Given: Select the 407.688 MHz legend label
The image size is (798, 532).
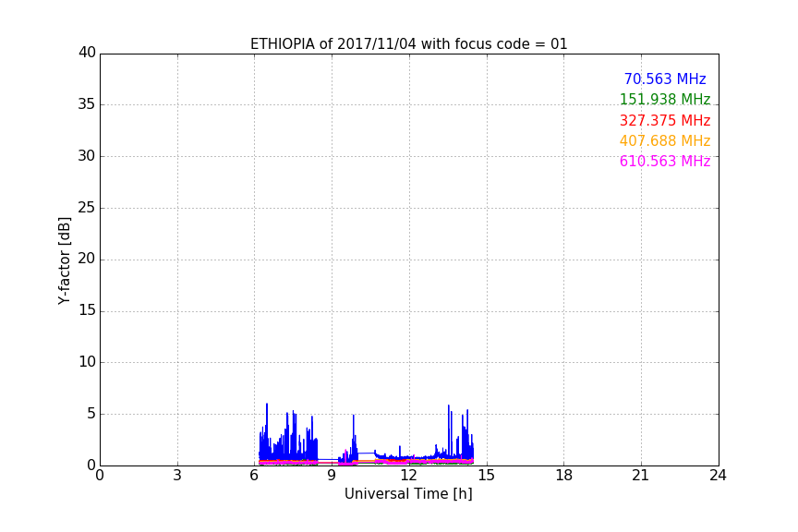Looking at the screenshot, I should (x=665, y=140).
